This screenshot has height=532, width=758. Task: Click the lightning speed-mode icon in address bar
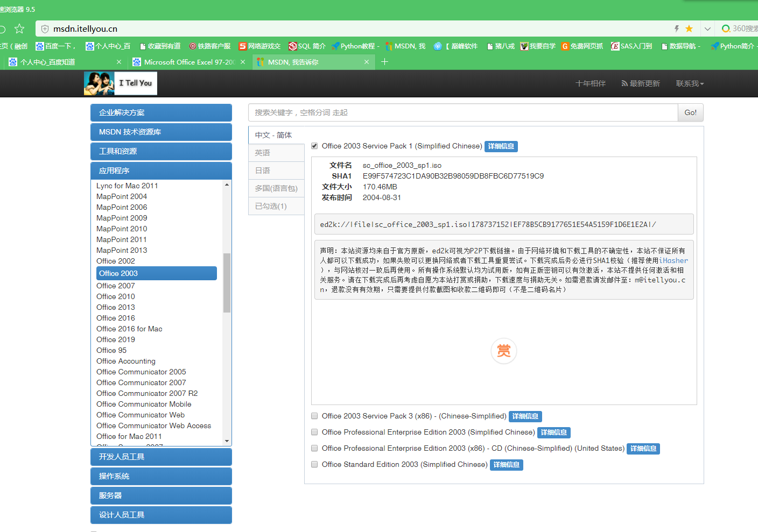[677, 29]
